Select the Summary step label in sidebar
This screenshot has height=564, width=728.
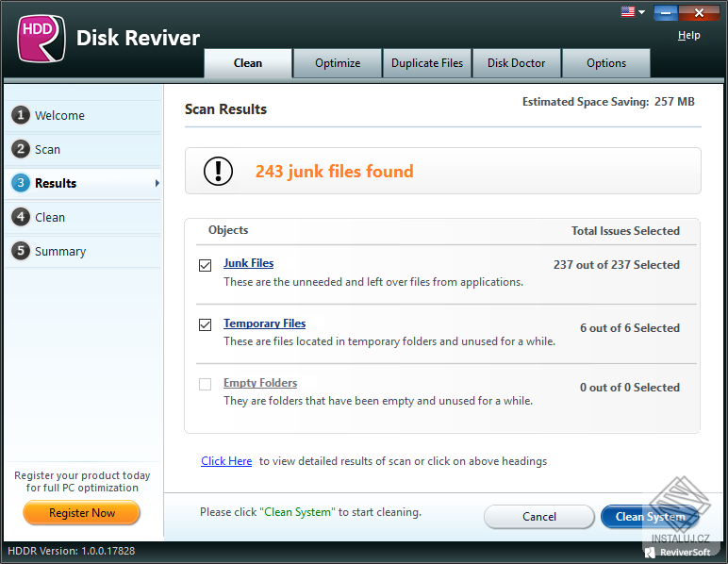pyautogui.click(x=60, y=252)
